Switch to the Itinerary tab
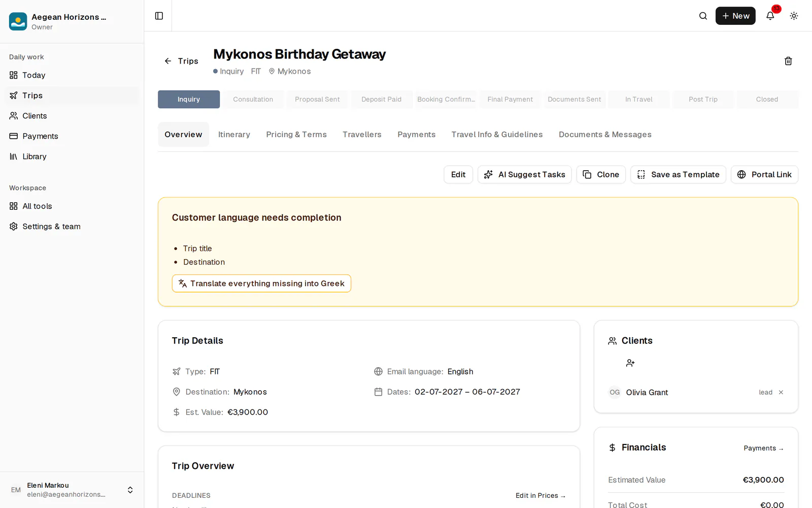 coord(234,135)
